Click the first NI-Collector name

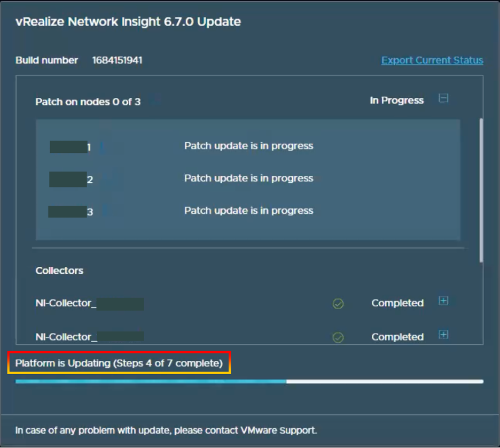(90, 303)
